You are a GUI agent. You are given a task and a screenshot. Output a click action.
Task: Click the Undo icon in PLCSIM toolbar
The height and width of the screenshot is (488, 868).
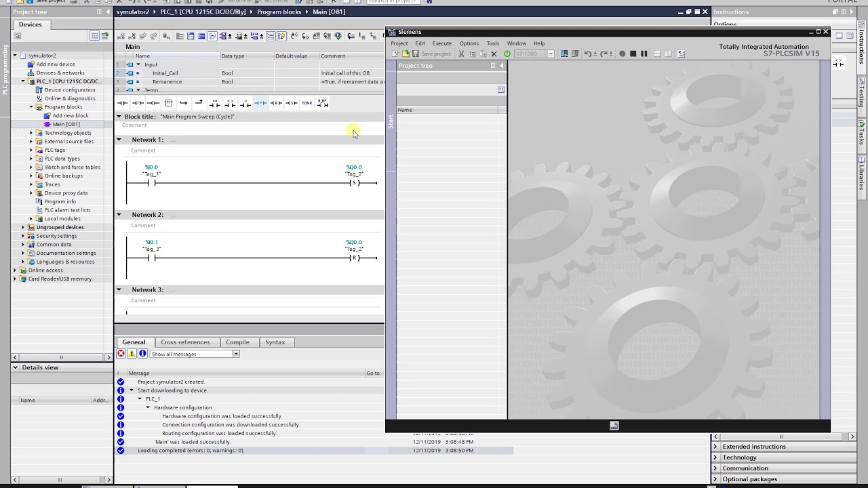(588, 54)
